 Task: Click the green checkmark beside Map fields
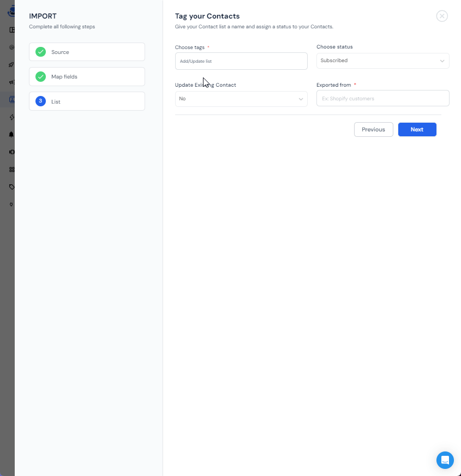[x=40, y=77]
